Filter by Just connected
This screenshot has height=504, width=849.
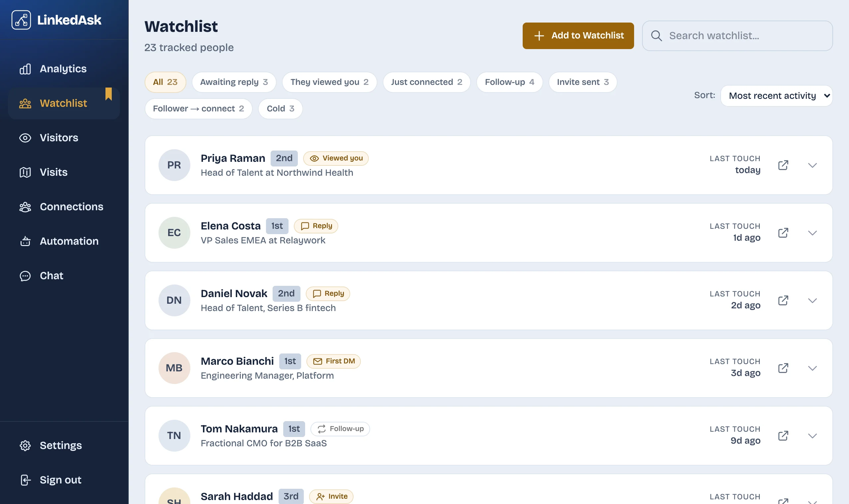coord(426,82)
